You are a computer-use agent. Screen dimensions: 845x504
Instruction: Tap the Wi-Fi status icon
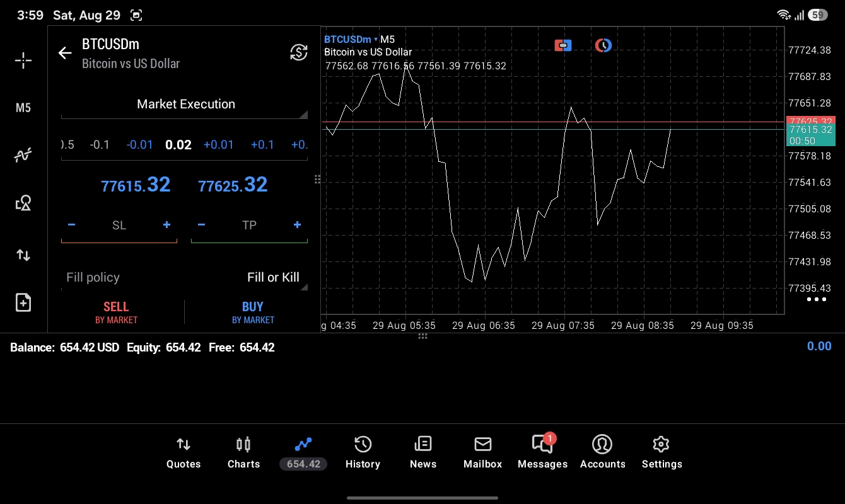tap(784, 14)
